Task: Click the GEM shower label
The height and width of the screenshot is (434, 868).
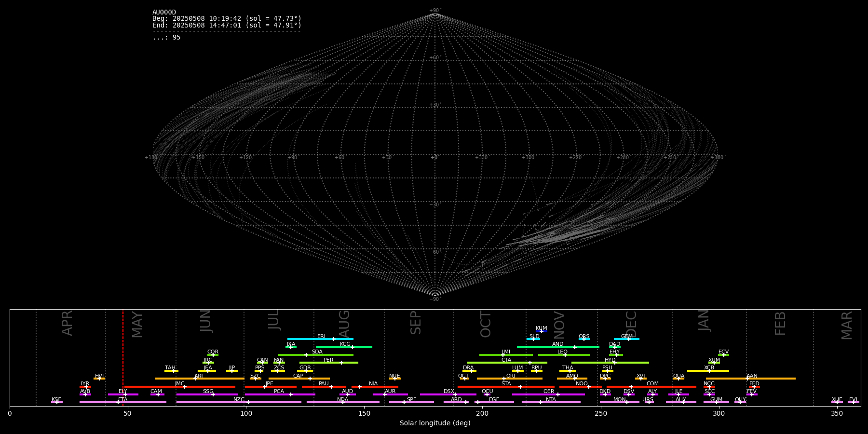Action: click(627, 337)
